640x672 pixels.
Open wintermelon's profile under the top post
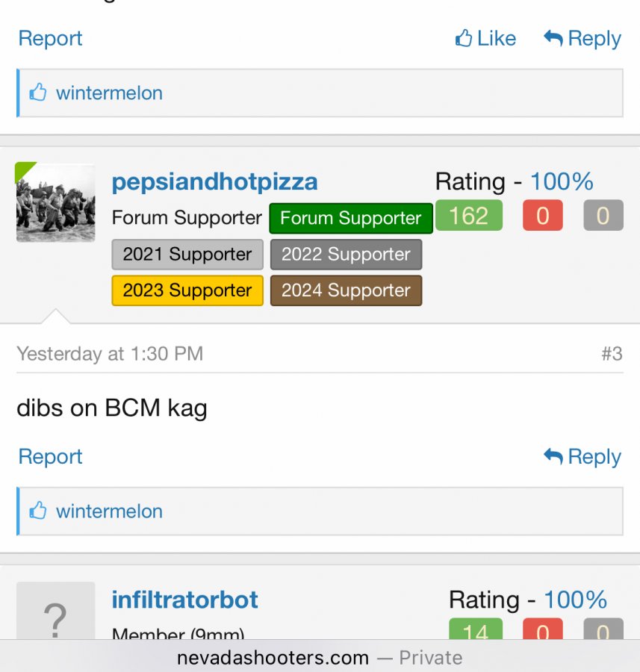coord(109,93)
